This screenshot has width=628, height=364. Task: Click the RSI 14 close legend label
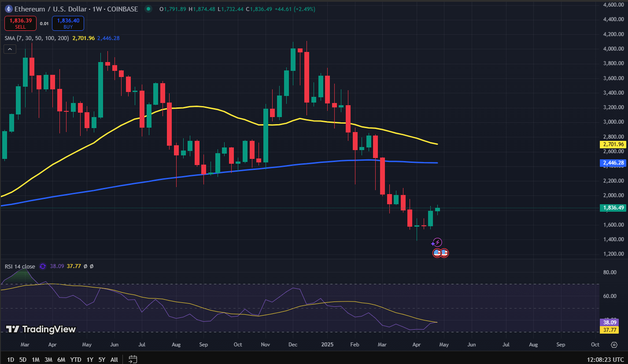click(20, 266)
